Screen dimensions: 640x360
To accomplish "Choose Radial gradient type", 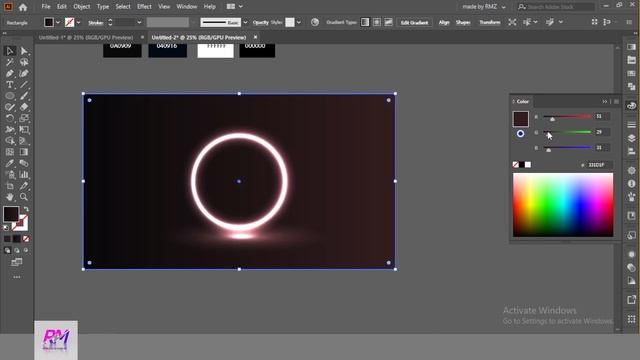I will point(377,22).
